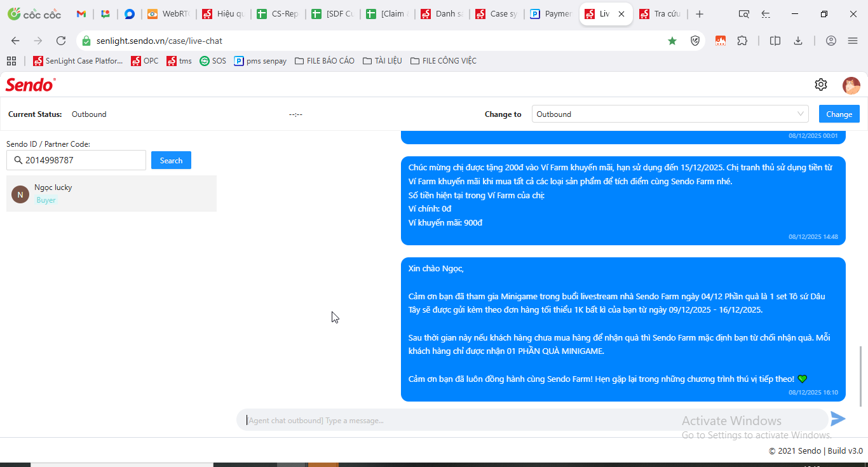Click the agent chat message input box
The height and width of the screenshot is (467, 868).
(x=532, y=420)
